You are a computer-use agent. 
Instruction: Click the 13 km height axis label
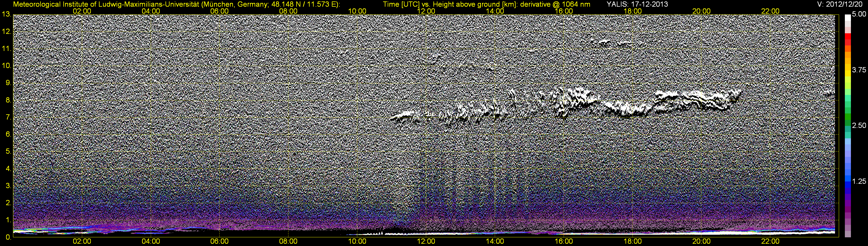[x=6, y=14]
